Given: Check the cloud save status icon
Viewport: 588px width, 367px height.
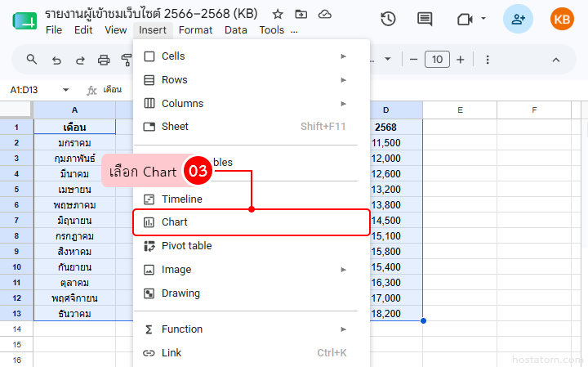Looking at the screenshot, I should [325, 14].
